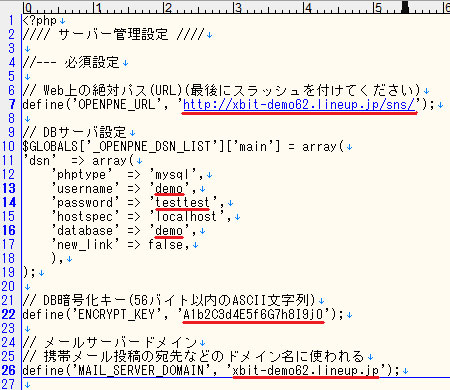Select line number 16 in the gutter
The height and width of the screenshot is (390, 450).
tap(9, 231)
